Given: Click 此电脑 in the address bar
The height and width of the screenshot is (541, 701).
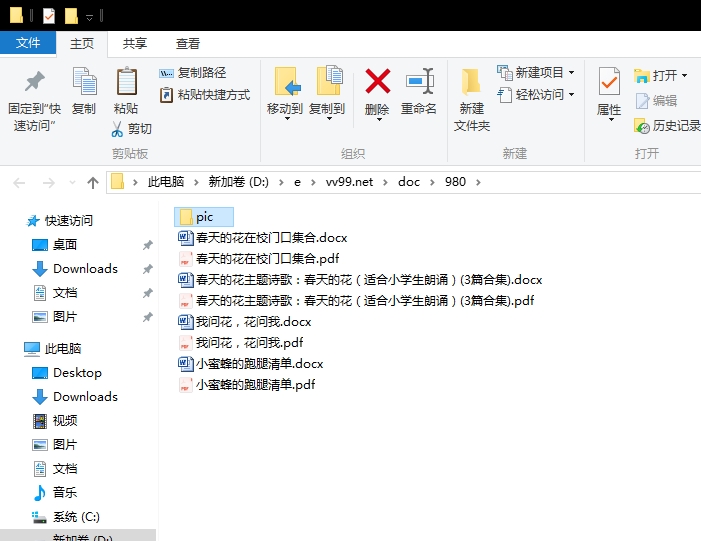Looking at the screenshot, I should click(166, 182).
